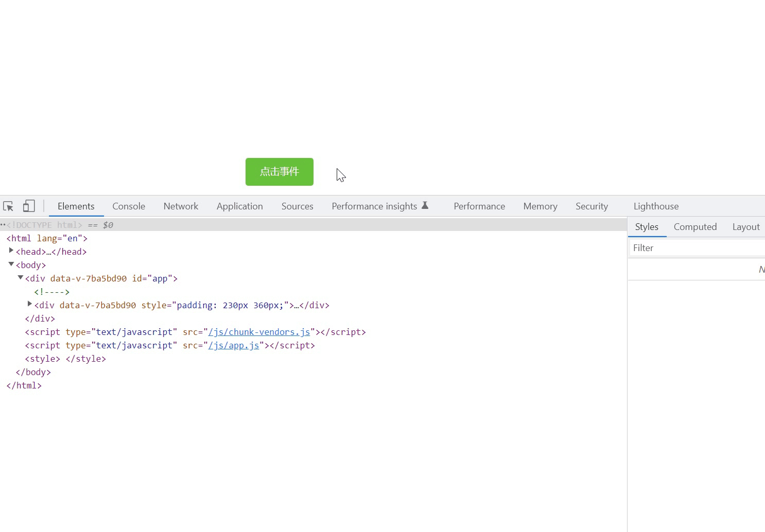Activate the inspect element picker icon
Image resolution: width=765 pixels, height=532 pixels.
coord(8,206)
